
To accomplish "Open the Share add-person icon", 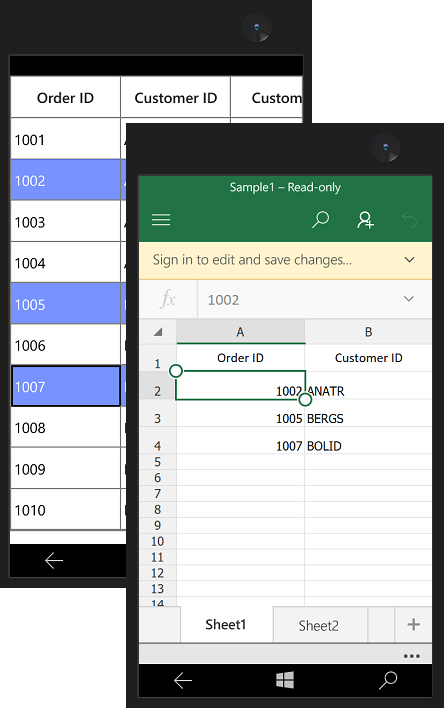I will pyautogui.click(x=365, y=220).
